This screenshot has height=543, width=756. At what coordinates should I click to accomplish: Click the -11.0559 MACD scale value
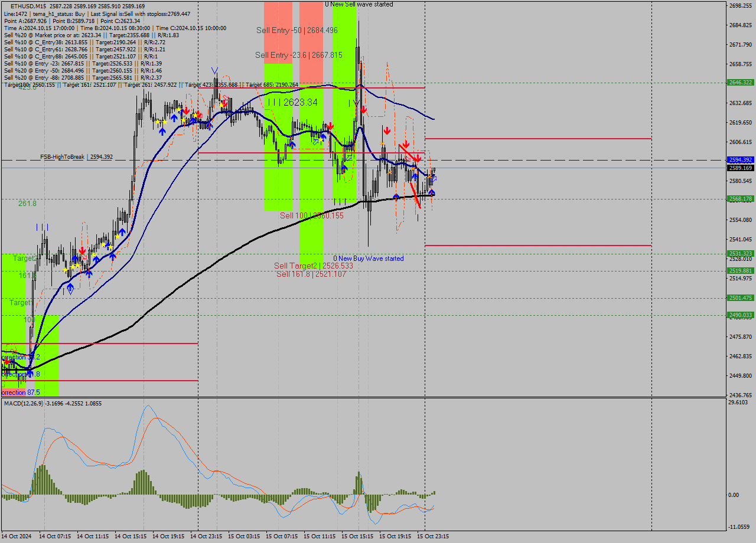(x=739, y=527)
